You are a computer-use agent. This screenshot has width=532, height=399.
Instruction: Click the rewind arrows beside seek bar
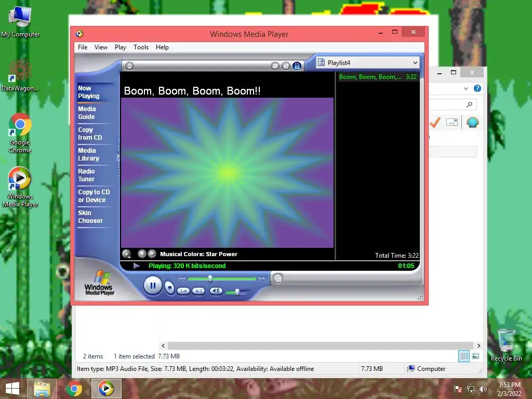[182, 278]
